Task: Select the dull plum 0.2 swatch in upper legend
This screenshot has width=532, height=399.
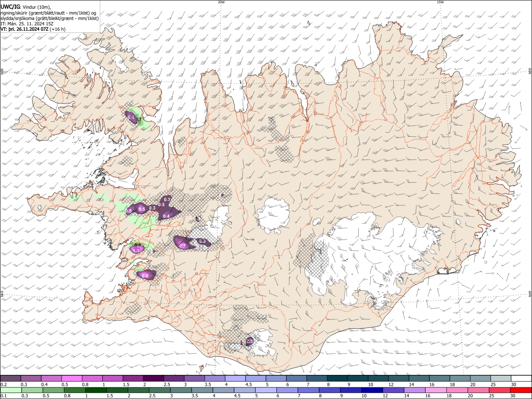Action: point(10,378)
